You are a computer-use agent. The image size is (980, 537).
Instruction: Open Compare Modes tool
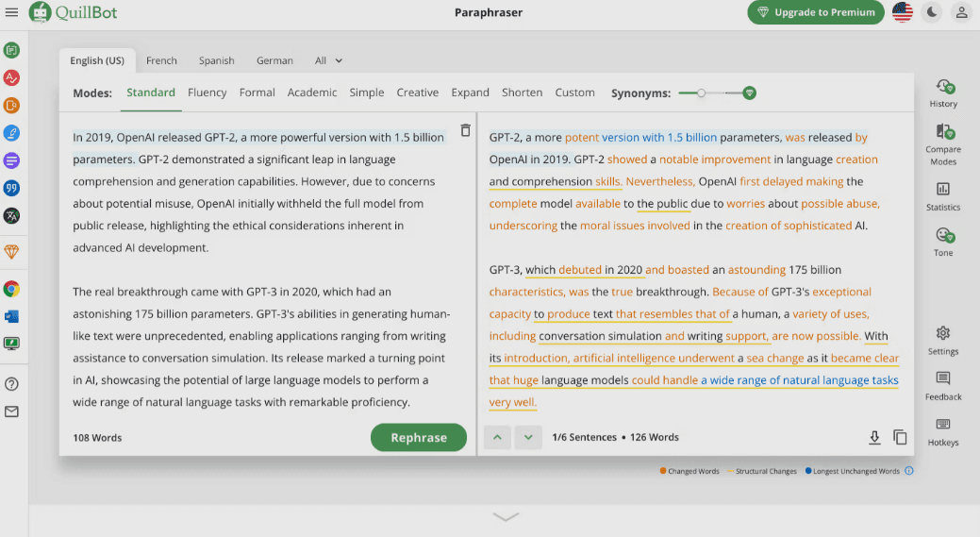pos(942,143)
